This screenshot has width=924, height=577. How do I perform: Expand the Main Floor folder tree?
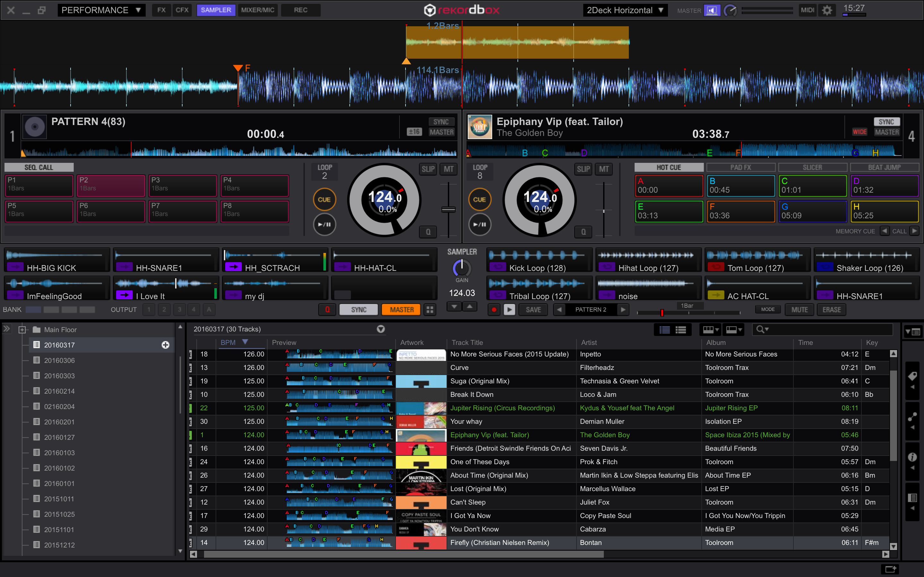coord(22,330)
